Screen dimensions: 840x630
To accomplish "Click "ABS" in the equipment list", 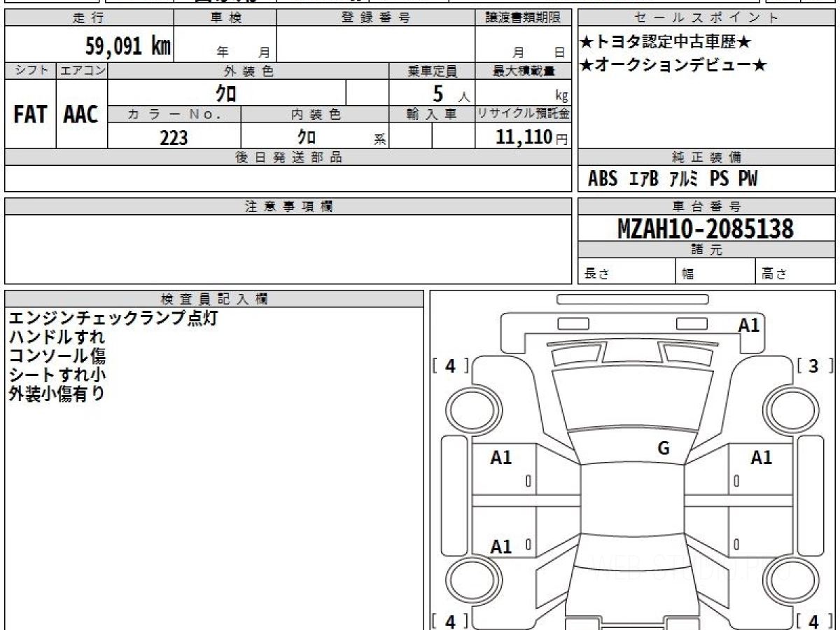I will tap(603, 179).
